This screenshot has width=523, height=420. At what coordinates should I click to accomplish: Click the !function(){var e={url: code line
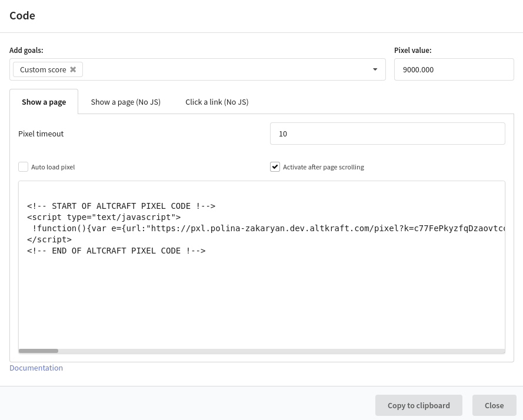[268, 228]
